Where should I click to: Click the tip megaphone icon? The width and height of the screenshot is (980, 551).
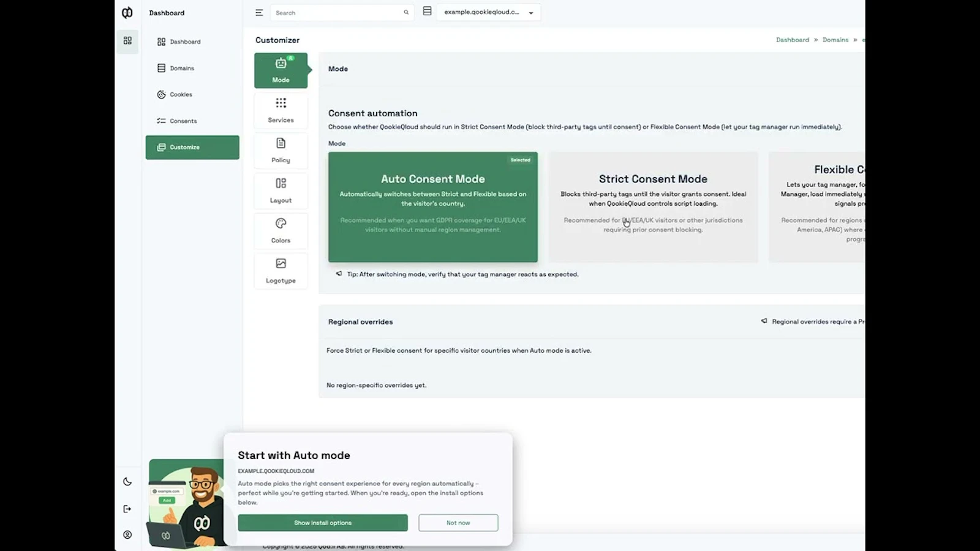[x=339, y=274]
